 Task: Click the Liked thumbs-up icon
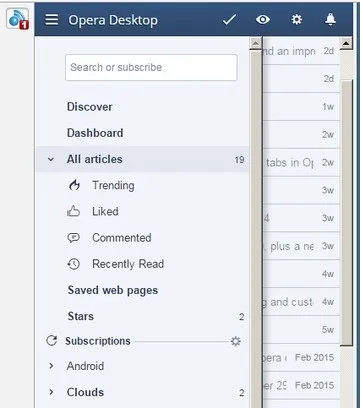pyautogui.click(x=74, y=211)
